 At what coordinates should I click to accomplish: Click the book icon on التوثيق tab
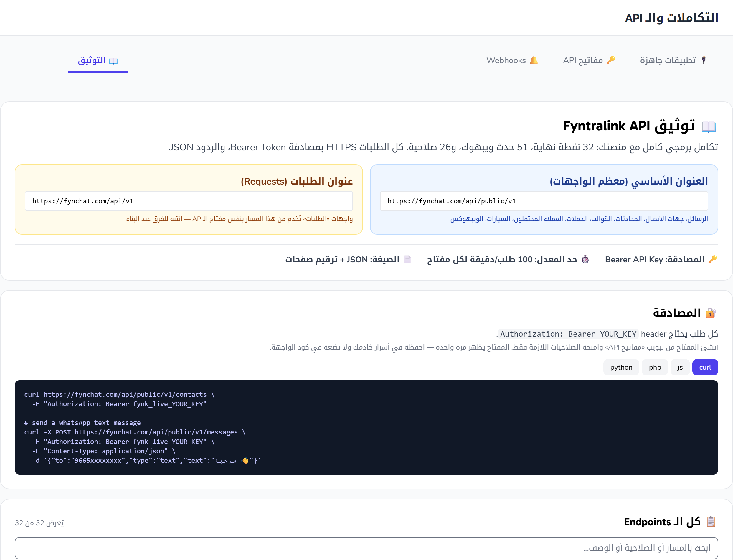click(114, 61)
